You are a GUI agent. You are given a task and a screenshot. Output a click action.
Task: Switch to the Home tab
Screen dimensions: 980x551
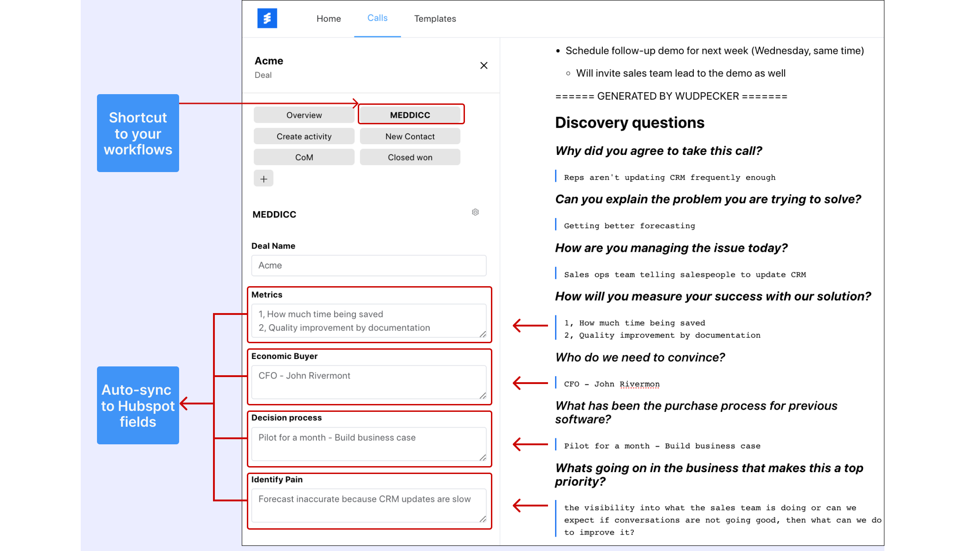329,19
